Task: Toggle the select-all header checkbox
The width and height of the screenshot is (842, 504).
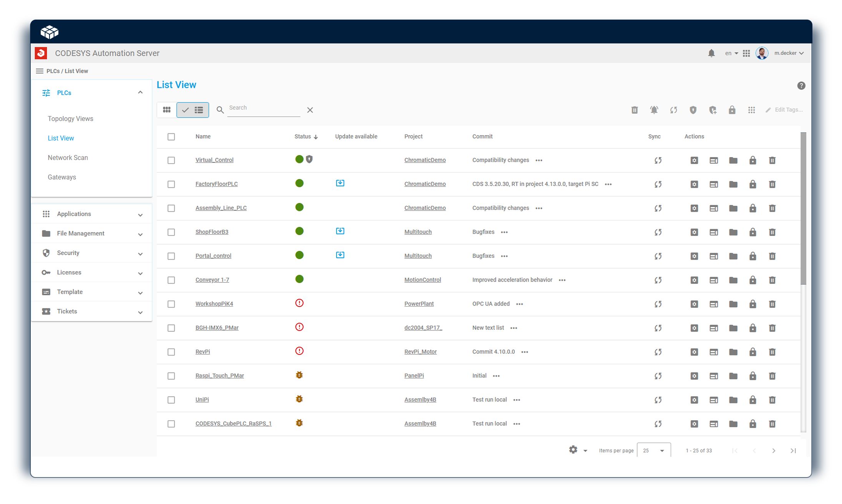Action: [171, 137]
